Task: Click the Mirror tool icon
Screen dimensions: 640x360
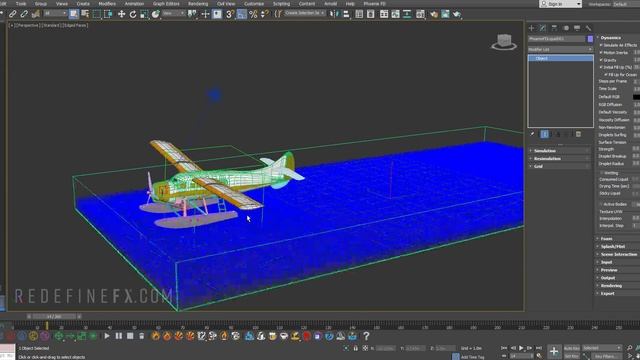Action: tap(334, 14)
